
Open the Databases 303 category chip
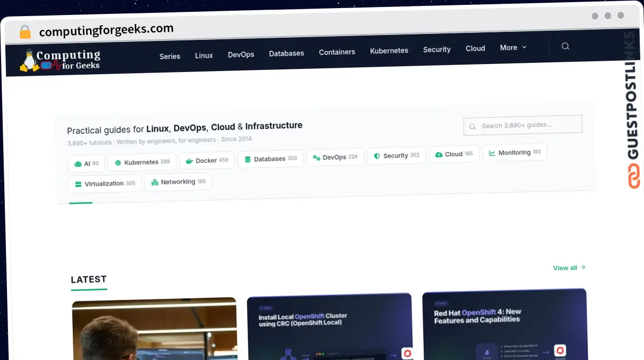pos(270,159)
